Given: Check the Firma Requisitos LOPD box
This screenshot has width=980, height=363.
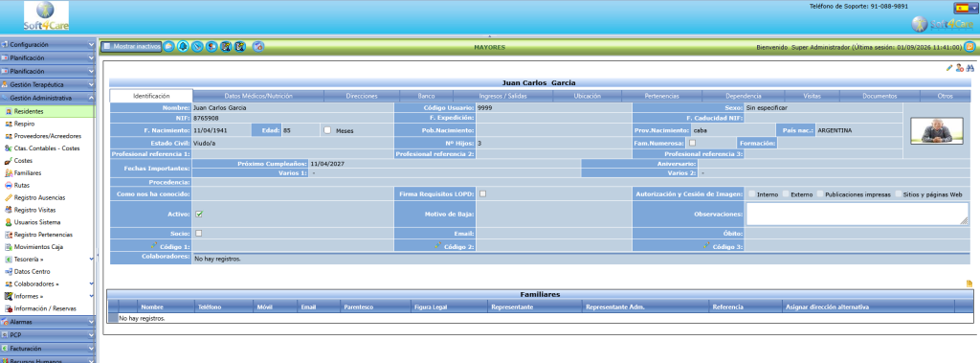Looking at the screenshot, I should [482, 194].
